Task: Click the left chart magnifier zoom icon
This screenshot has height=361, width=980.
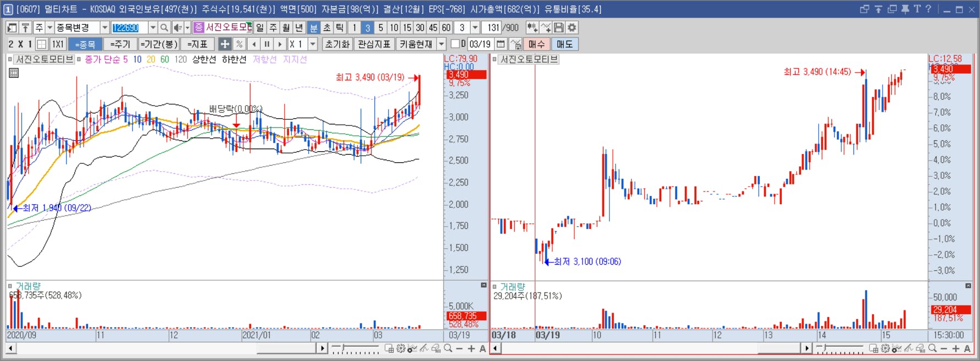Action: tap(448, 348)
